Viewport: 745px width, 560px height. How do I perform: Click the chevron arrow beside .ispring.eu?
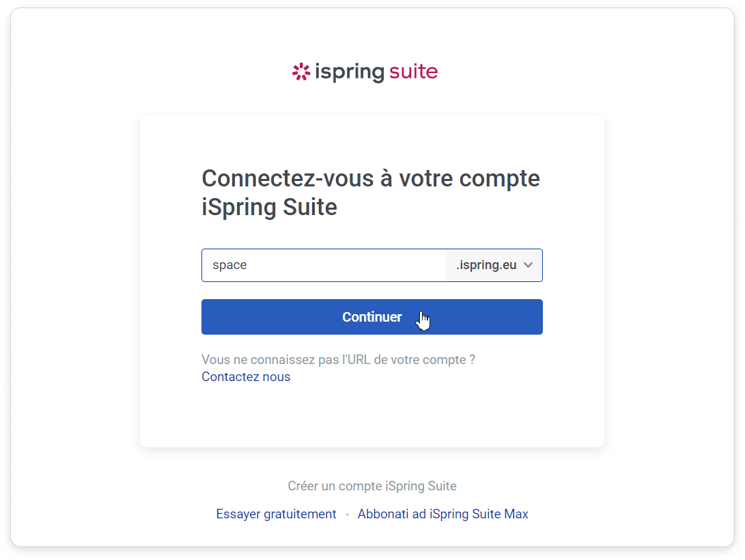(x=528, y=265)
